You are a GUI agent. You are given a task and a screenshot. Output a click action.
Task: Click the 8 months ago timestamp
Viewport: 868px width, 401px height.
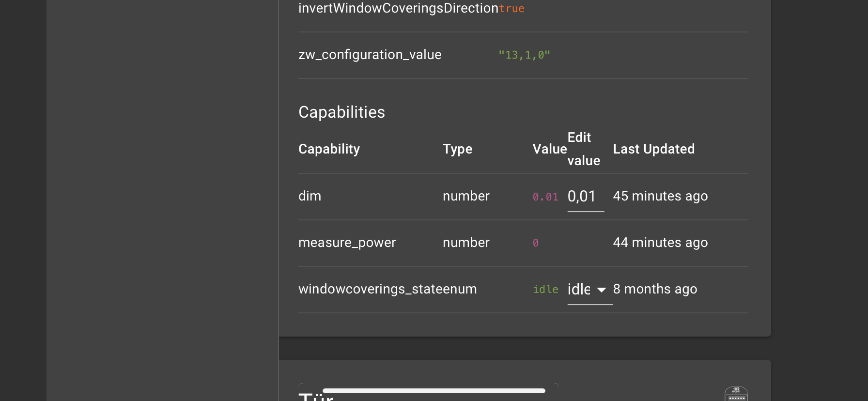click(x=655, y=289)
